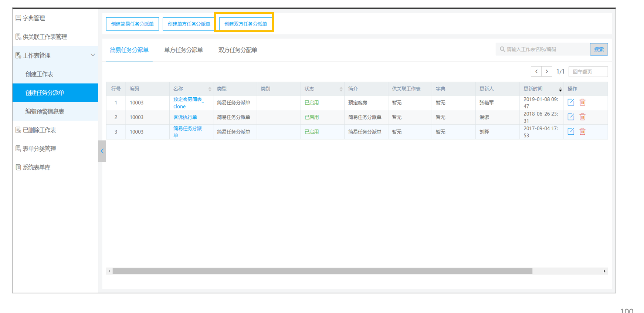
Task: Edit the 客诉执行单 row
Action: [x=571, y=117]
